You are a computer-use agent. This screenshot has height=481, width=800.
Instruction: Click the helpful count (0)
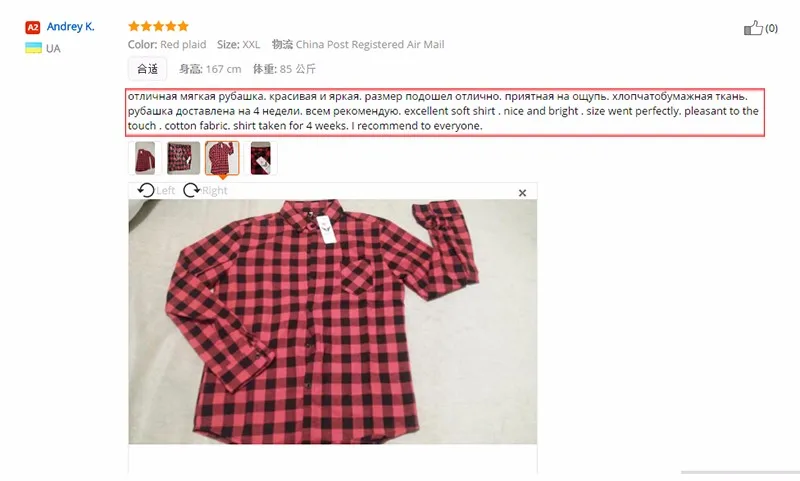771,28
